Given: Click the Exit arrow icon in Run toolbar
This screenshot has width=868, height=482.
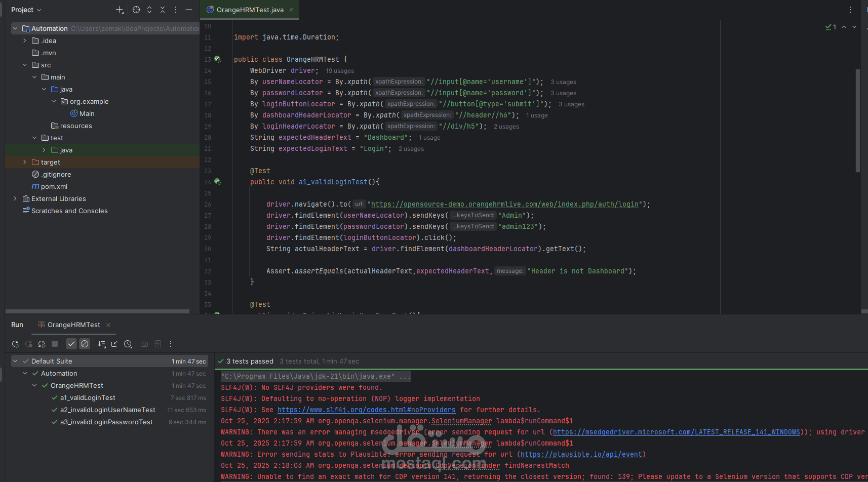Looking at the screenshot, I should coord(158,344).
